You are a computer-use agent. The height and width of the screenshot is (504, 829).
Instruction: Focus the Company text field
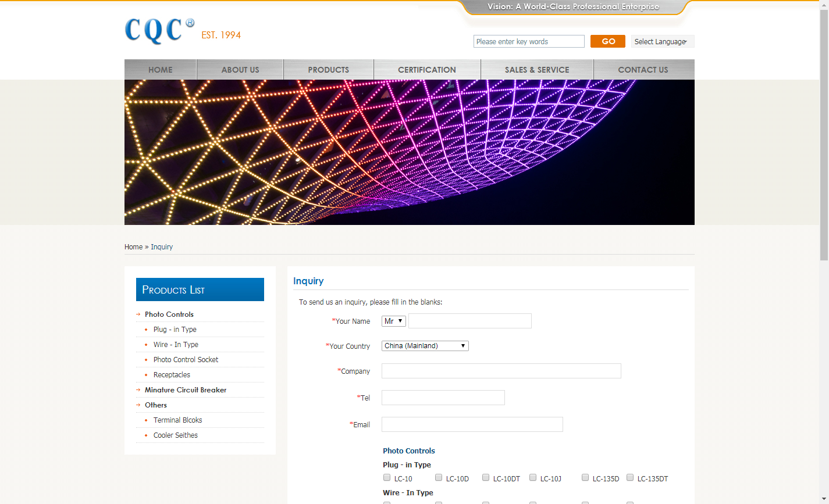pyautogui.click(x=501, y=371)
